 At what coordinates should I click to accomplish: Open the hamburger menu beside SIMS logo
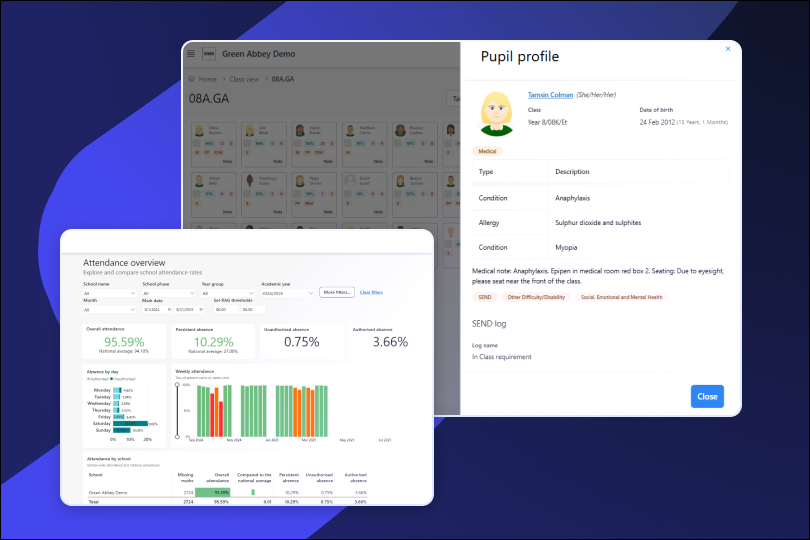coord(191,53)
